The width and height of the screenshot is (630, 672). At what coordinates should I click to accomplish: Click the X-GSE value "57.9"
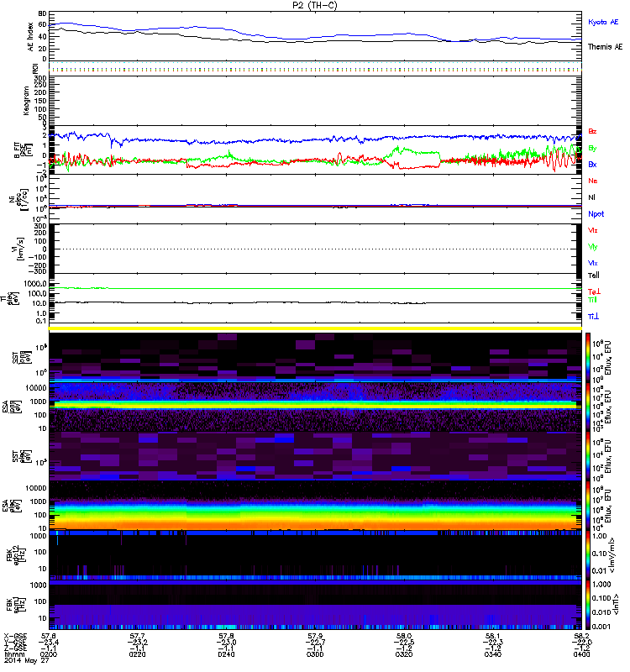tap(315, 636)
